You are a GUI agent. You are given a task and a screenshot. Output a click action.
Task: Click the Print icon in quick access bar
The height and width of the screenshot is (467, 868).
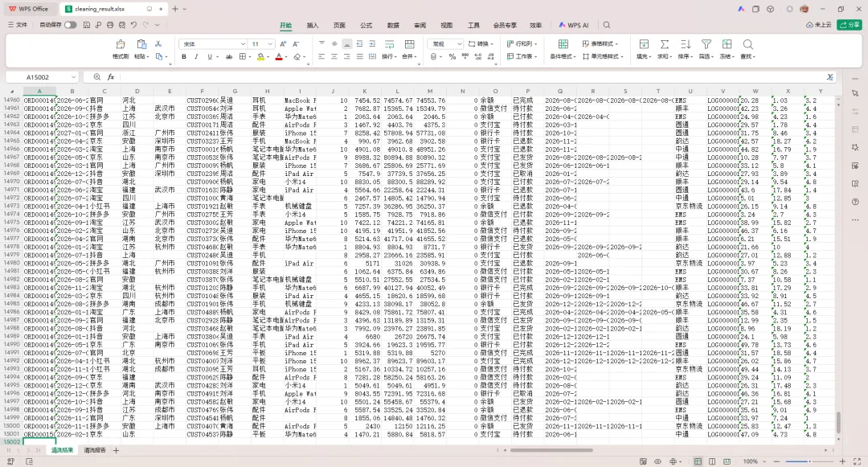[109, 25]
